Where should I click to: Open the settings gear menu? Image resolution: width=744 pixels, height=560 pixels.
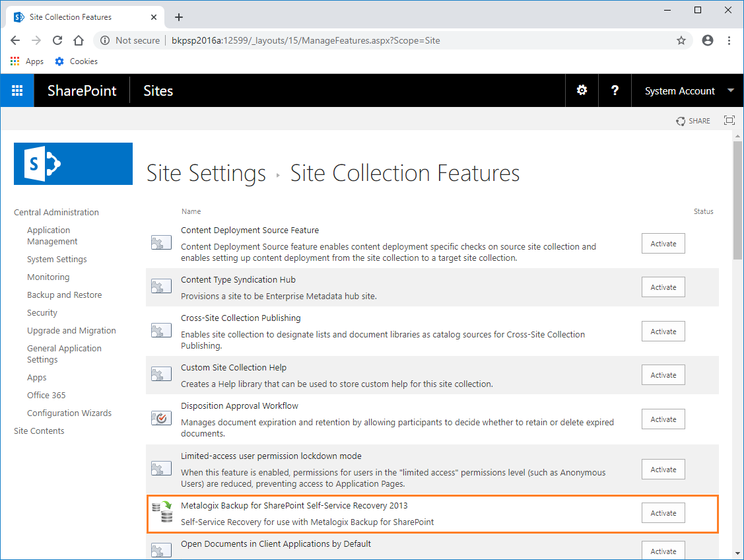(582, 90)
